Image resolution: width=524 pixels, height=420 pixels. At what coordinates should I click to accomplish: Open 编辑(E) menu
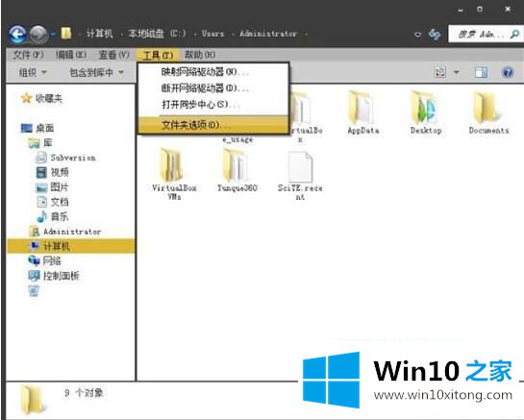pos(71,55)
